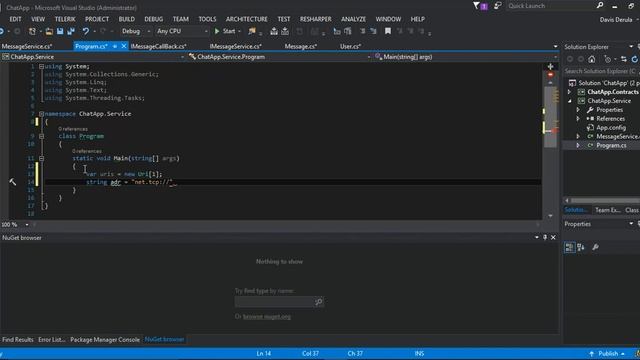This screenshot has height=360, width=640.
Task: Click the Redo toolbar icon
Action: (x=102, y=31)
